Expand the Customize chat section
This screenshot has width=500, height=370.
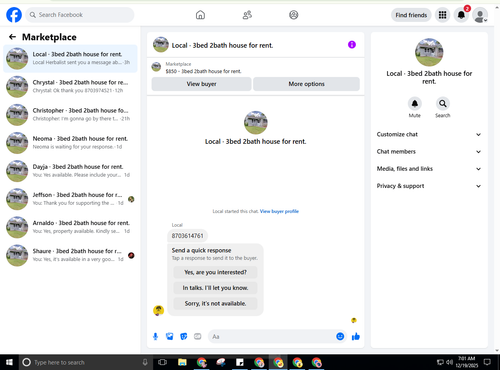(429, 135)
